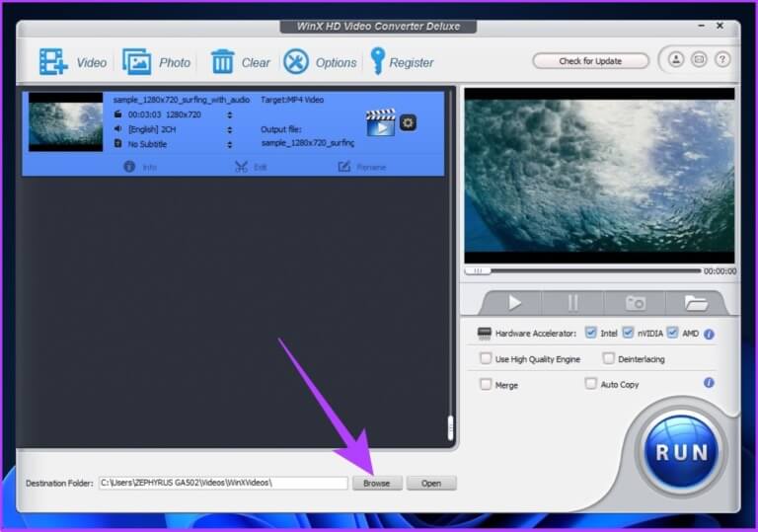Expand the audio track [English] 2CH selector
Image resolution: width=758 pixels, height=532 pixels.
[230, 129]
